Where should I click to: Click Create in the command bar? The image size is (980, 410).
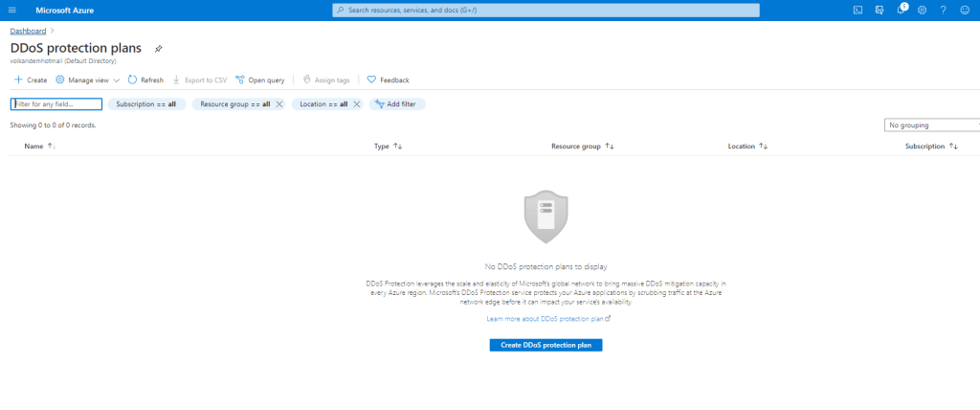click(31, 80)
